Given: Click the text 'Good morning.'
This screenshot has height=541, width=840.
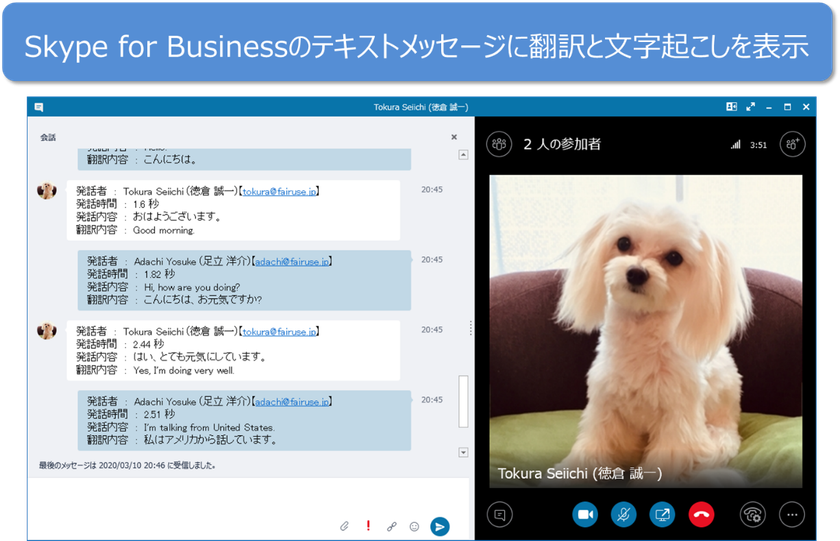Looking at the screenshot, I should pyautogui.click(x=164, y=230).
